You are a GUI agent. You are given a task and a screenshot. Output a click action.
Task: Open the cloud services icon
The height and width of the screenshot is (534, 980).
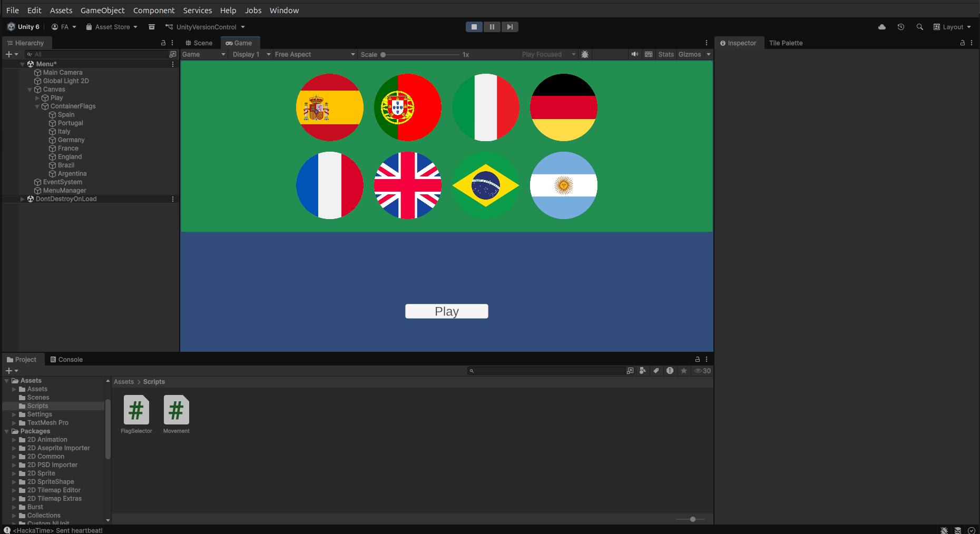pos(881,27)
